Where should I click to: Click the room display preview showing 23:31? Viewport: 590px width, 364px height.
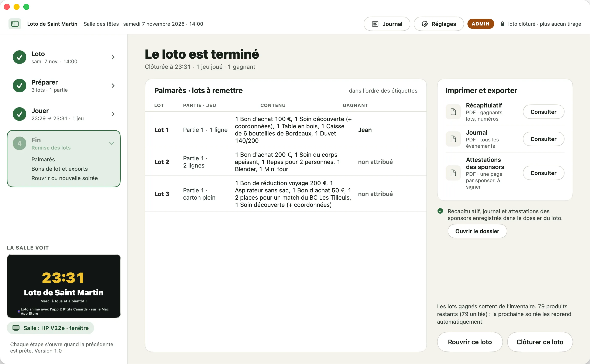coord(64,286)
